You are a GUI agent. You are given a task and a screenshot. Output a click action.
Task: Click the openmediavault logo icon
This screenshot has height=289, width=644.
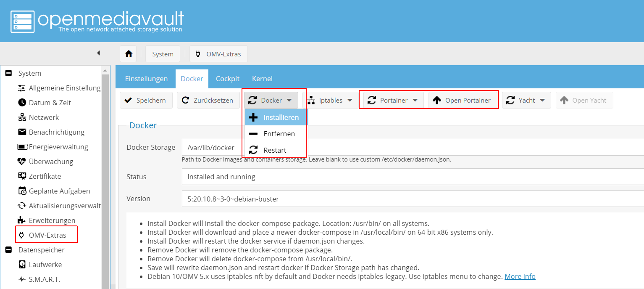pos(23,21)
